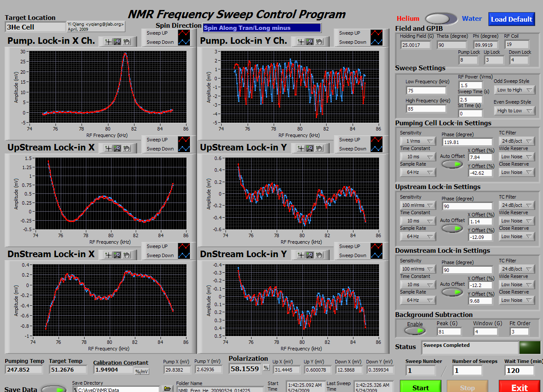Screen dimensions: 543x392
Task: Select zoom tool on DnStream Lock-in X graph
Action: click(x=117, y=255)
